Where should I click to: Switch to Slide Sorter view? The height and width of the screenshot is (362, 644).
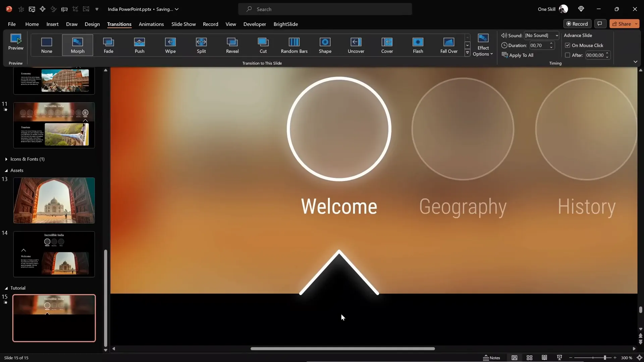(530, 358)
